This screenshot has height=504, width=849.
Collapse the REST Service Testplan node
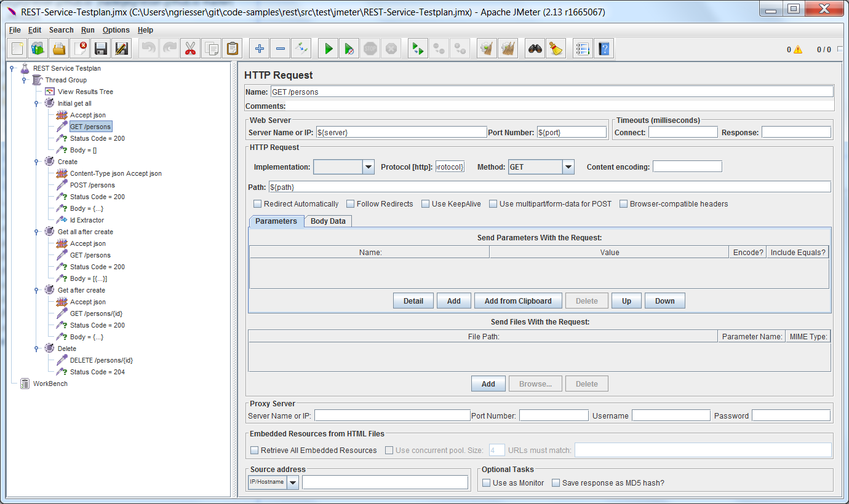tap(12, 68)
